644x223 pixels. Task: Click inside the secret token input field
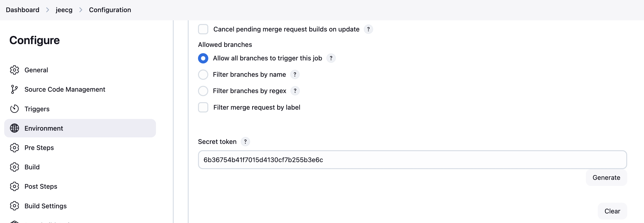click(x=413, y=160)
